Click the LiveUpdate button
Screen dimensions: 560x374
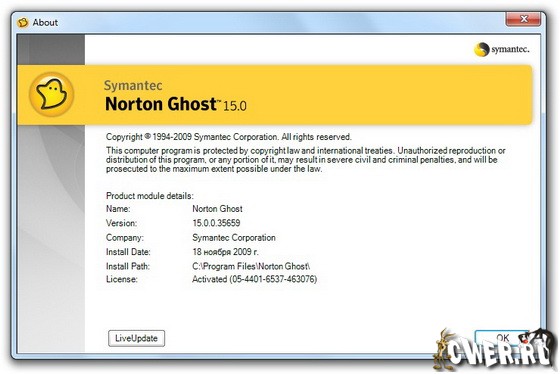click(x=136, y=338)
